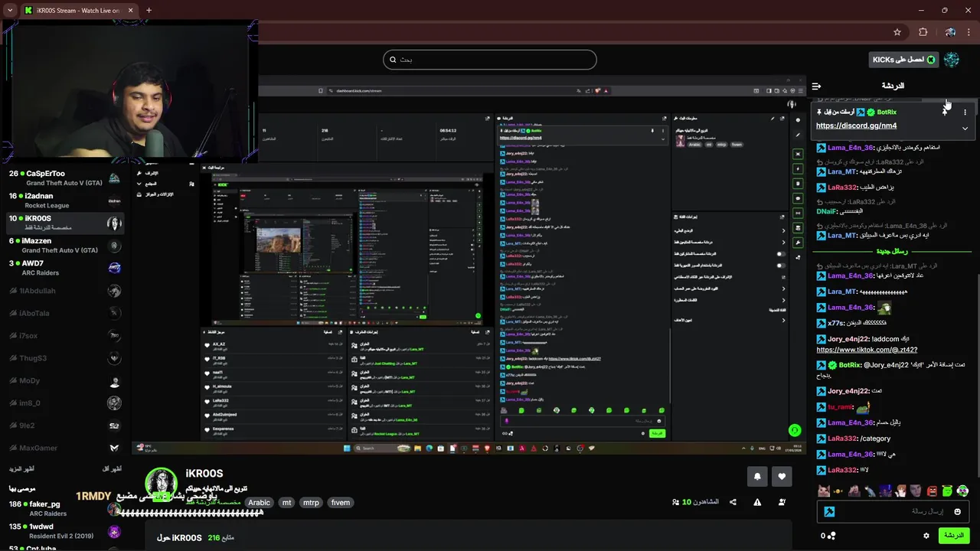Expand the pinned message chevron

coord(965,128)
